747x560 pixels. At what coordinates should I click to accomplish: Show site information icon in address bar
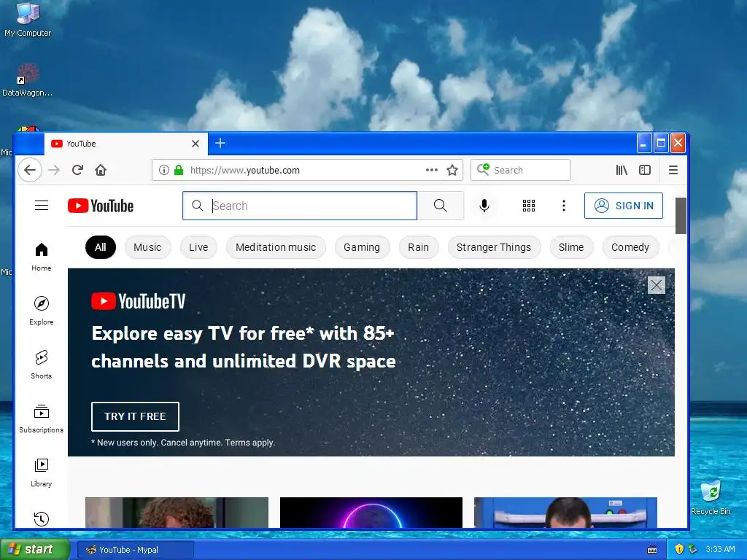[x=164, y=170]
